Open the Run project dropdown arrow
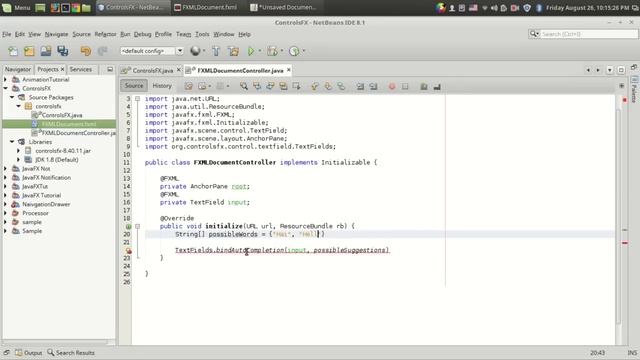The image size is (640, 360). pyautogui.click(x=260, y=51)
